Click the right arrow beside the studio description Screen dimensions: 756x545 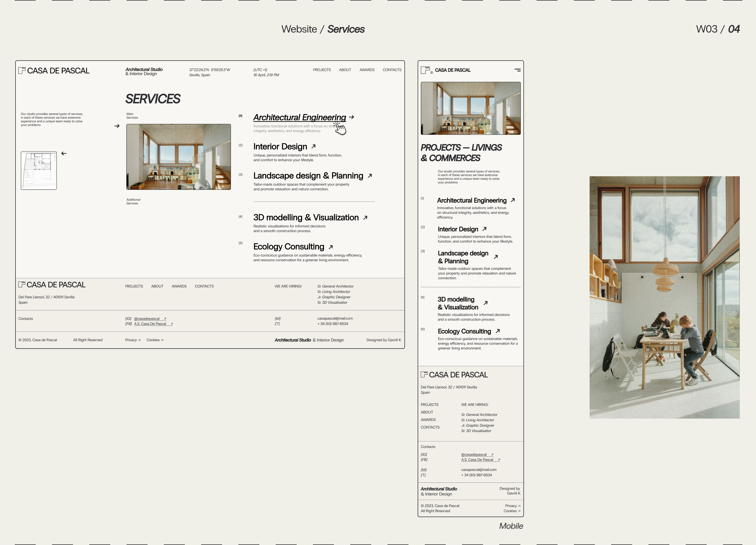[117, 126]
